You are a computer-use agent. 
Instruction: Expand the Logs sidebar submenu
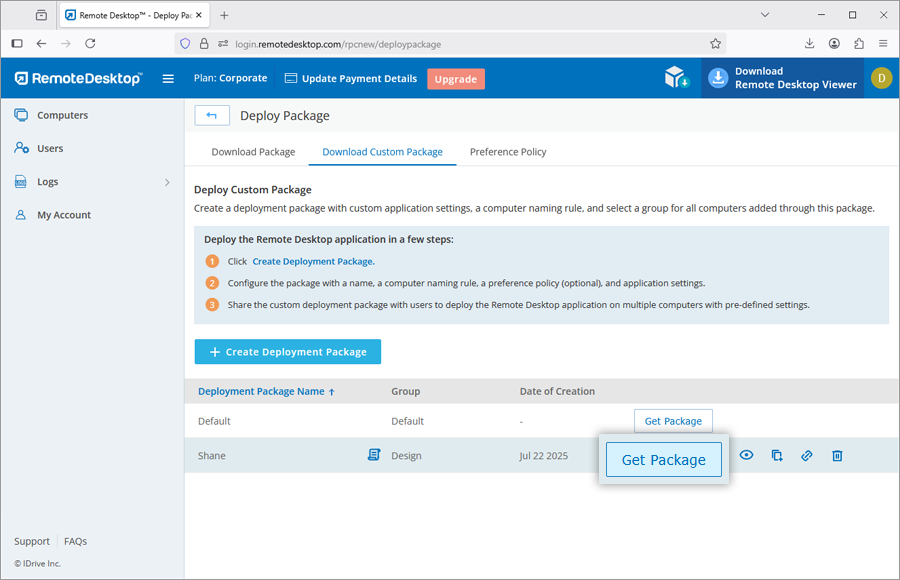click(167, 182)
